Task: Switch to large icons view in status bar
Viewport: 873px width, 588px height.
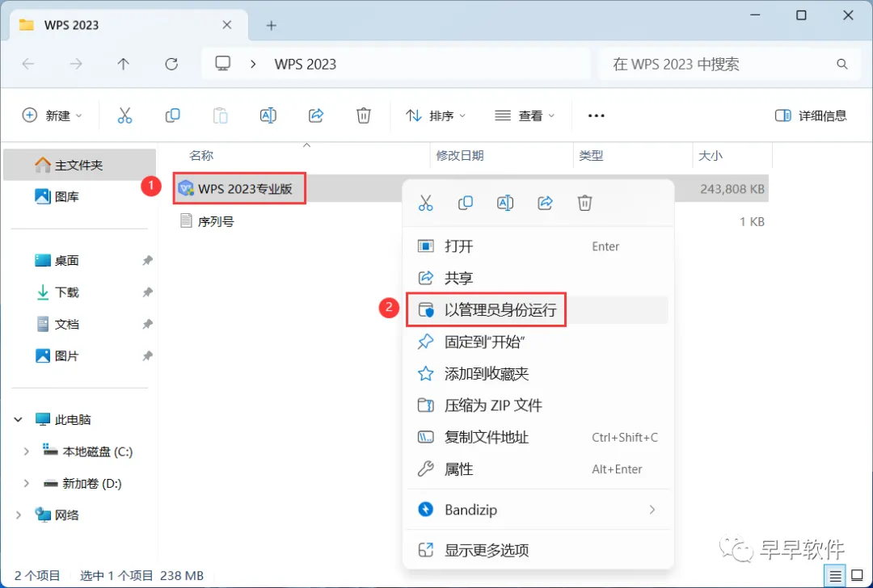Action: [x=858, y=576]
